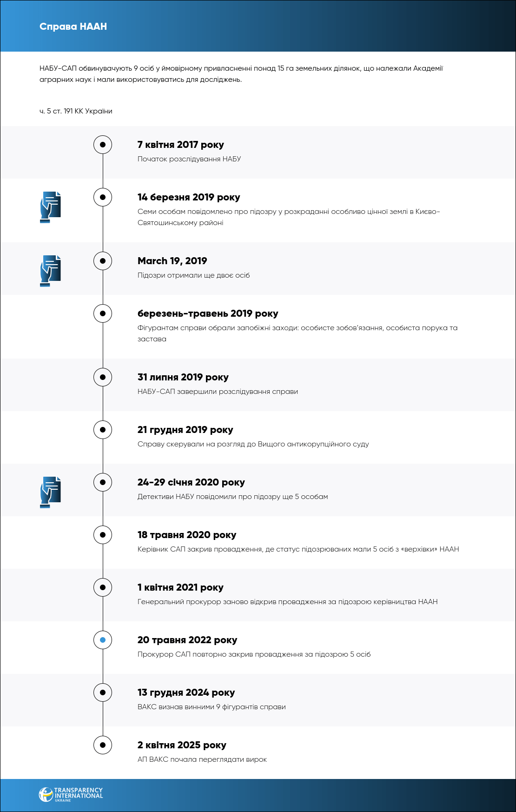Click timeline dot for 2 квітня 2025
The width and height of the screenshot is (516, 812).
coord(103,745)
